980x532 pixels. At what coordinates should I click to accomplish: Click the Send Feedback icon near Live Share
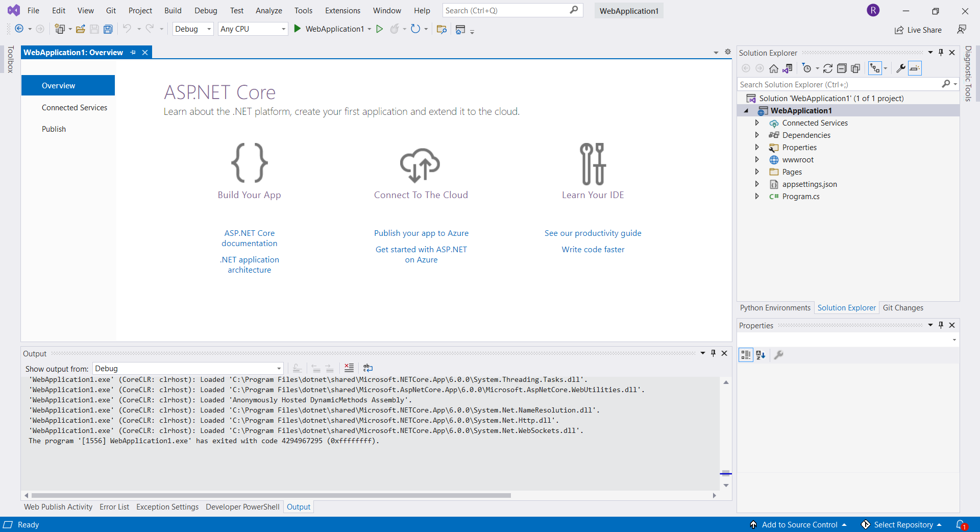962,30
